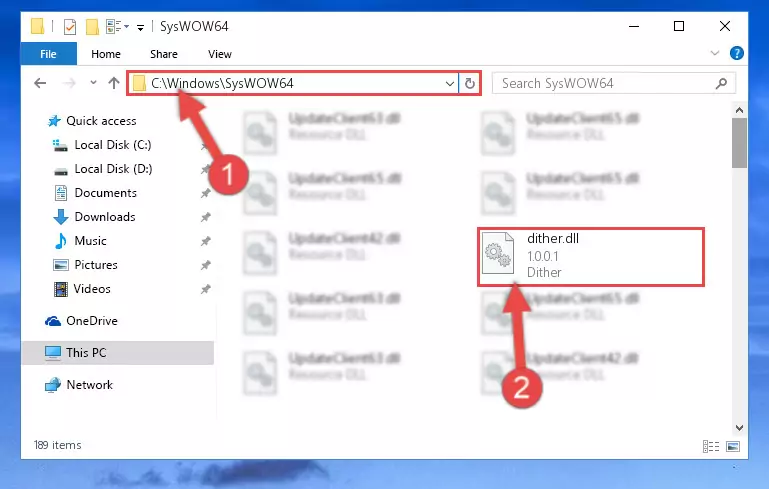Switch to the View ribbon tab

220,54
